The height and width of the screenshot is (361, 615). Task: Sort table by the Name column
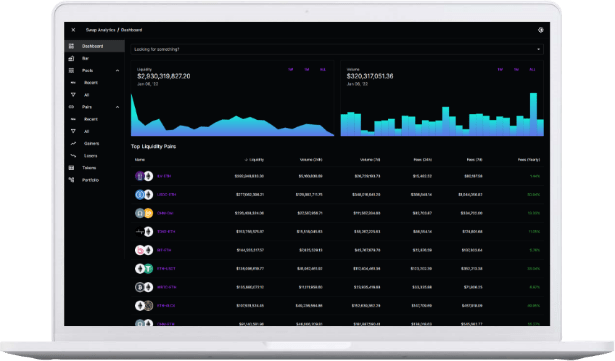click(x=140, y=160)
